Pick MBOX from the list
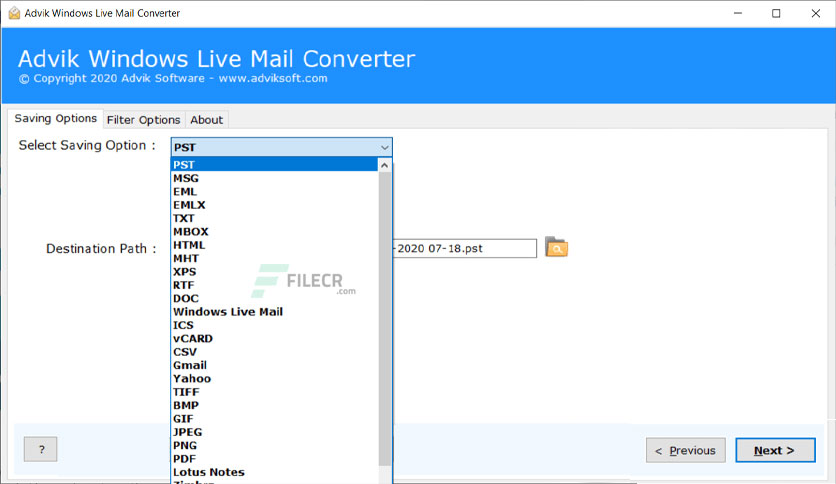This screenshot has height=484, width=836. click(275, 231)
